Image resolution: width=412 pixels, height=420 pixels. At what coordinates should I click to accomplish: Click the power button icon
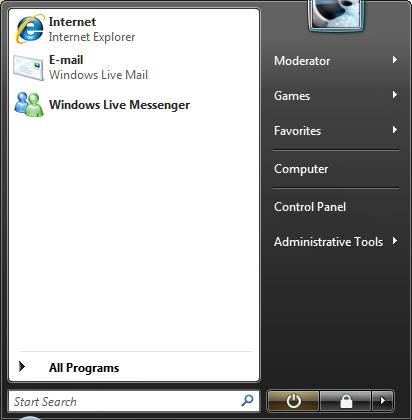click(x=293, y=401)
